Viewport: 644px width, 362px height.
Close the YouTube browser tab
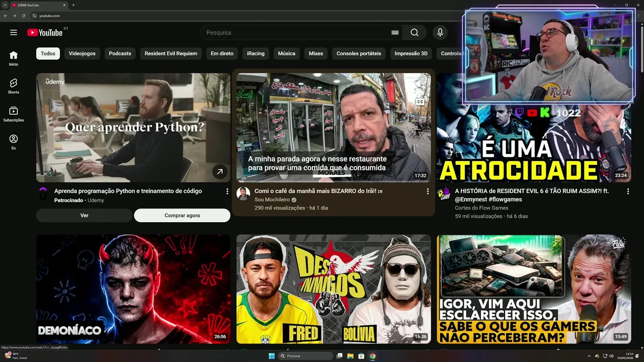point(64,5)
